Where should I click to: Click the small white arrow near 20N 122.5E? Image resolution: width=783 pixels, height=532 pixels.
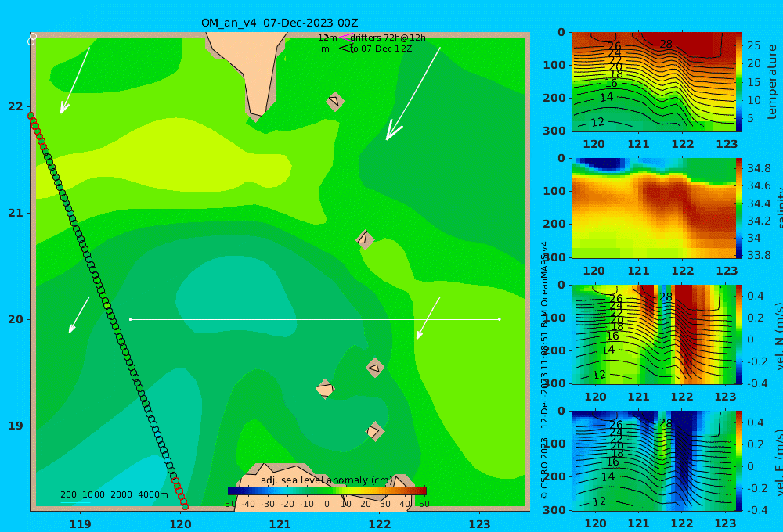pyautogui.click(x=428, y=318)
